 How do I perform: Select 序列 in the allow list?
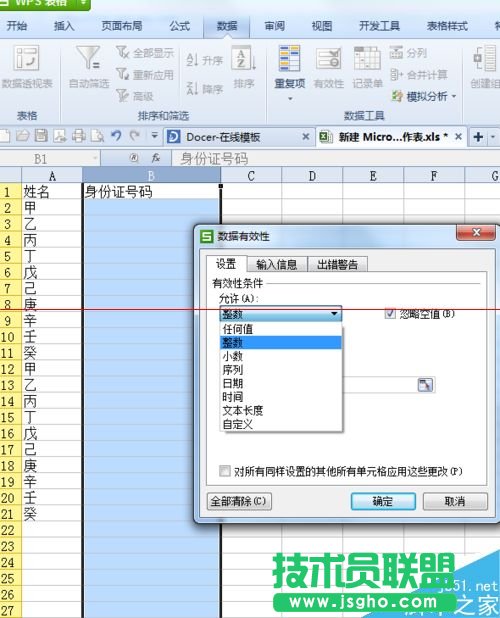click(x=281, y=370)
